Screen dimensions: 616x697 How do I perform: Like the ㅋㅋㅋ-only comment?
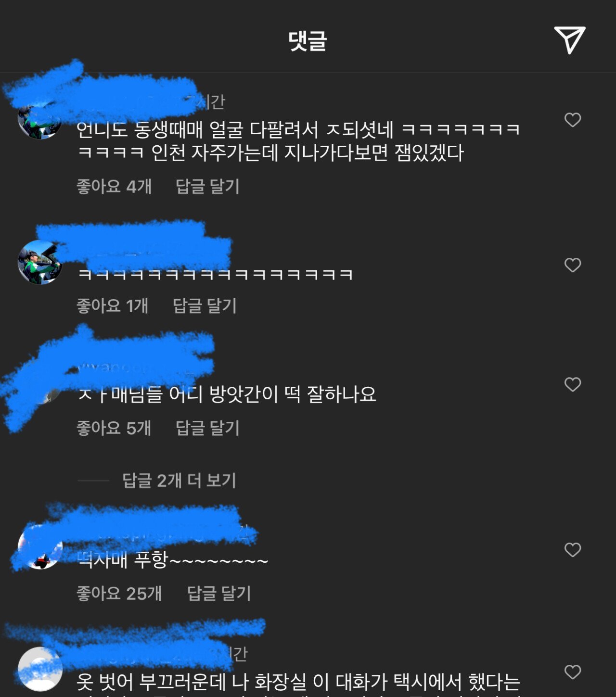[x=573, y=265]
